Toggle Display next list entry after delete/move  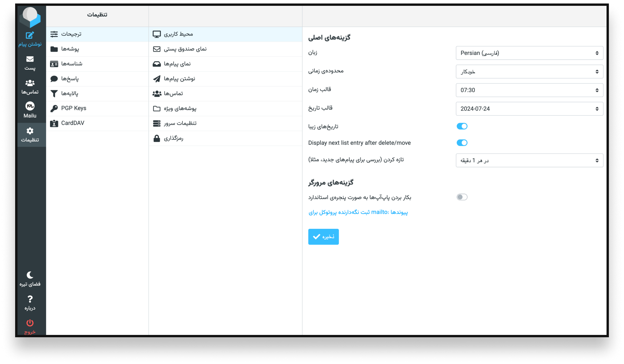[462, 143]
